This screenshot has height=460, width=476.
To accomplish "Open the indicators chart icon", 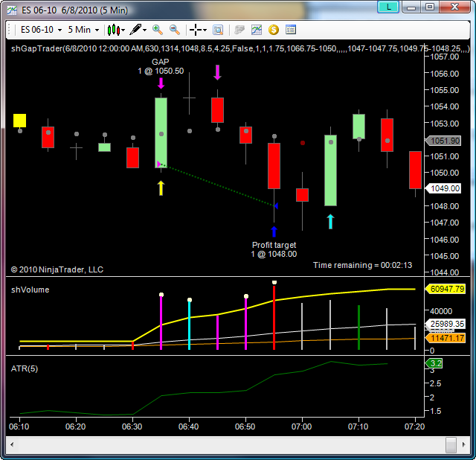I will pyautogui.click(x=257, y=30).
